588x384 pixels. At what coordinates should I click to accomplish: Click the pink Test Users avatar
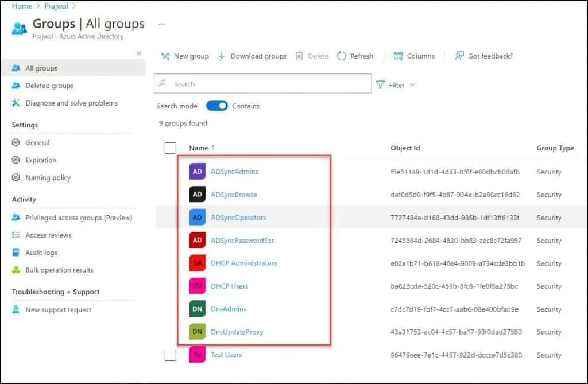coord(198,354)
